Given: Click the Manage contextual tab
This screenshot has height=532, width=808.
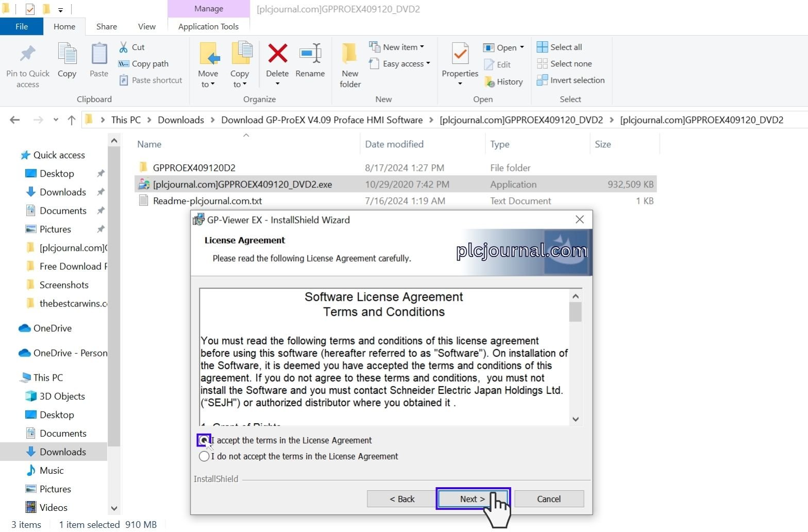Looking at the screenshot, I should pos(209,9).
